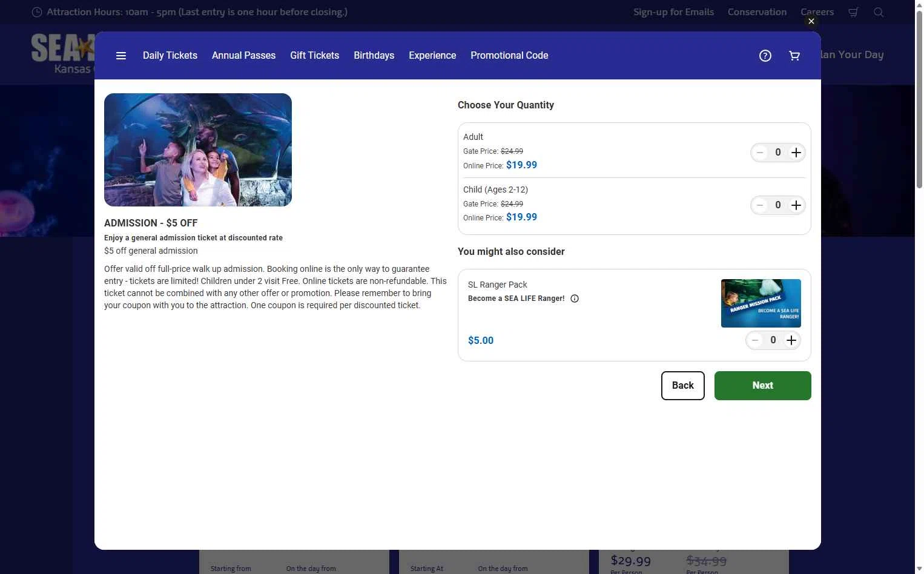Go to the Birthdays tab
Screen dimensions: 924x574
374,55
